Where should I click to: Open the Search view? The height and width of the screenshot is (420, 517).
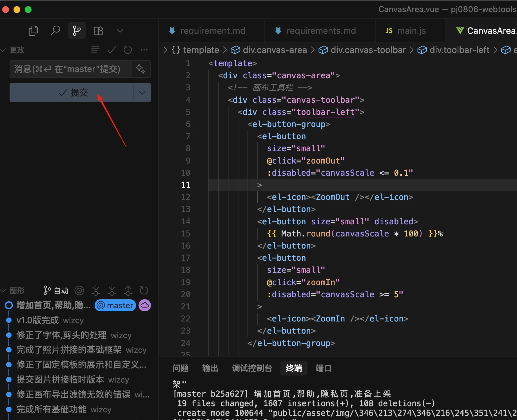55,31
